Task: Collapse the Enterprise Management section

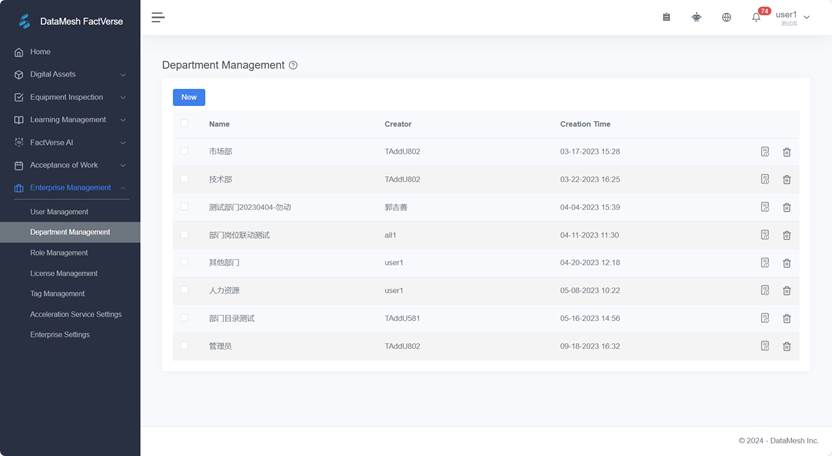Action: point(70,187)
